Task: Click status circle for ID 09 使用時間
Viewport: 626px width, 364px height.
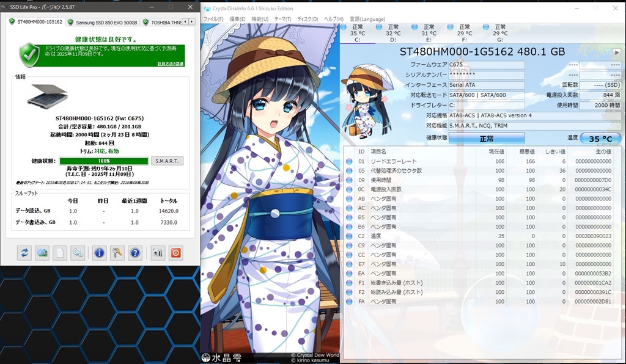Action: [349, 180]
